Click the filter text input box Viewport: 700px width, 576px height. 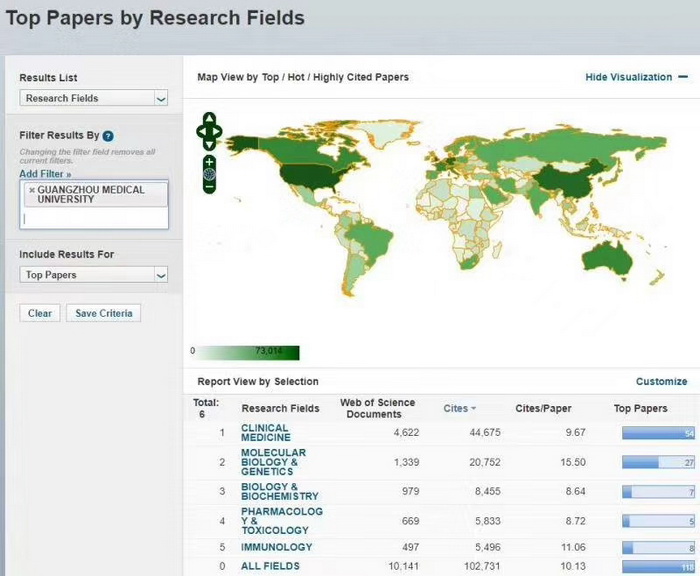[x=94, y=218]
